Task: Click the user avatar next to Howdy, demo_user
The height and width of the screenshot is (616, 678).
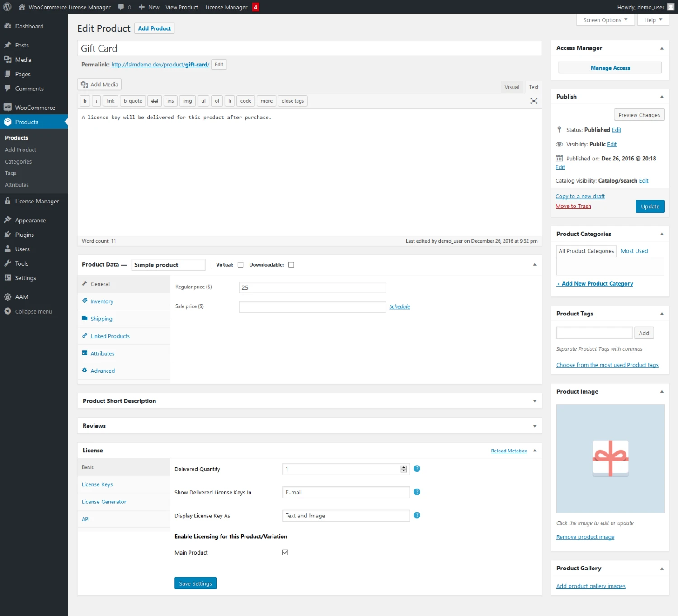Action: 671,7
